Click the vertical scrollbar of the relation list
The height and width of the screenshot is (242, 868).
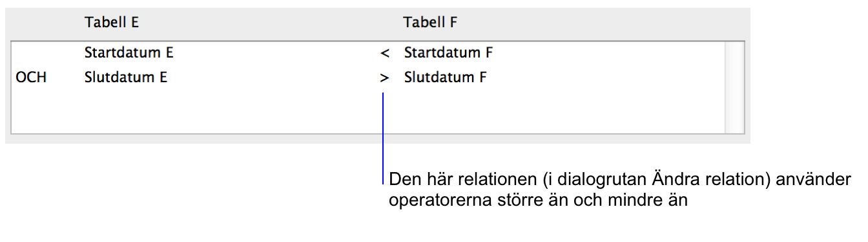[x=734, y=87]
